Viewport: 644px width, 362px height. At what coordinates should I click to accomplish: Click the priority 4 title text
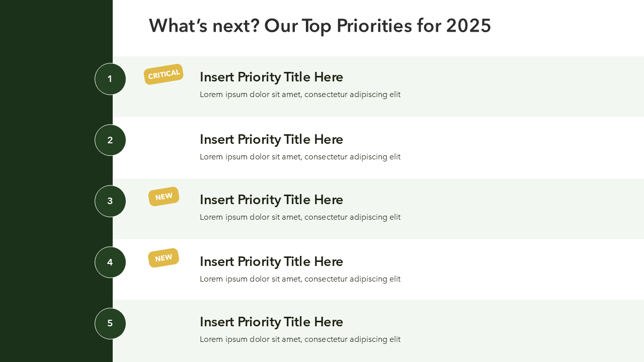(271, 261)
